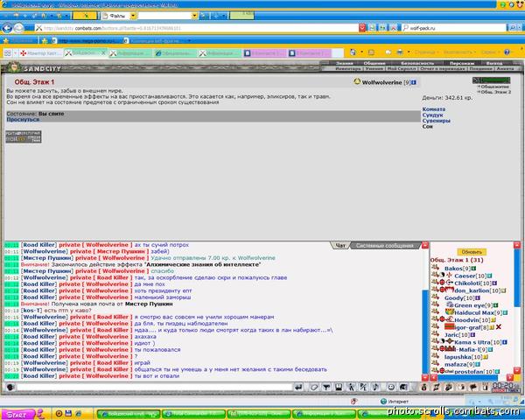
Task: Click the Start button on the taskbar
Action: pyautogui.click(x=17, y=414)
